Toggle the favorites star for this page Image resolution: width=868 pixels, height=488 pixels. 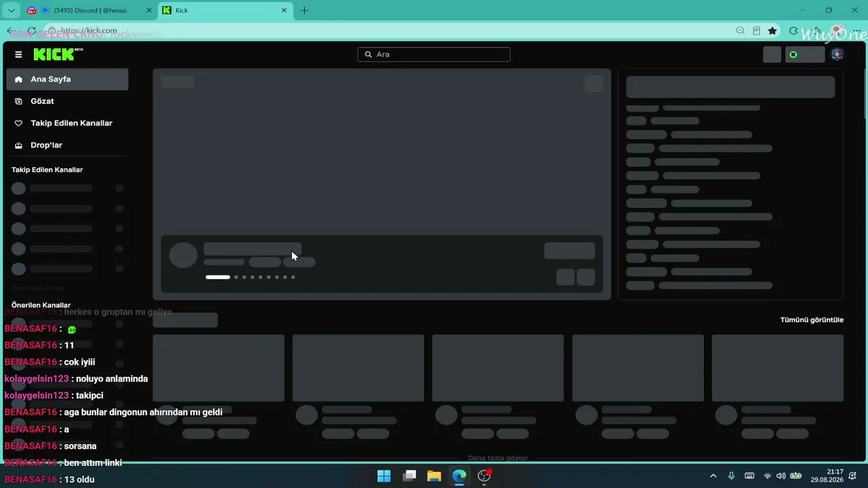(x=772, y=30)
